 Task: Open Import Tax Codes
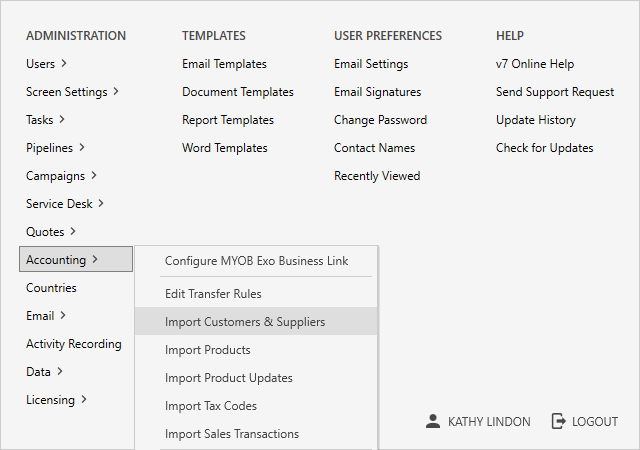[211, 406]
